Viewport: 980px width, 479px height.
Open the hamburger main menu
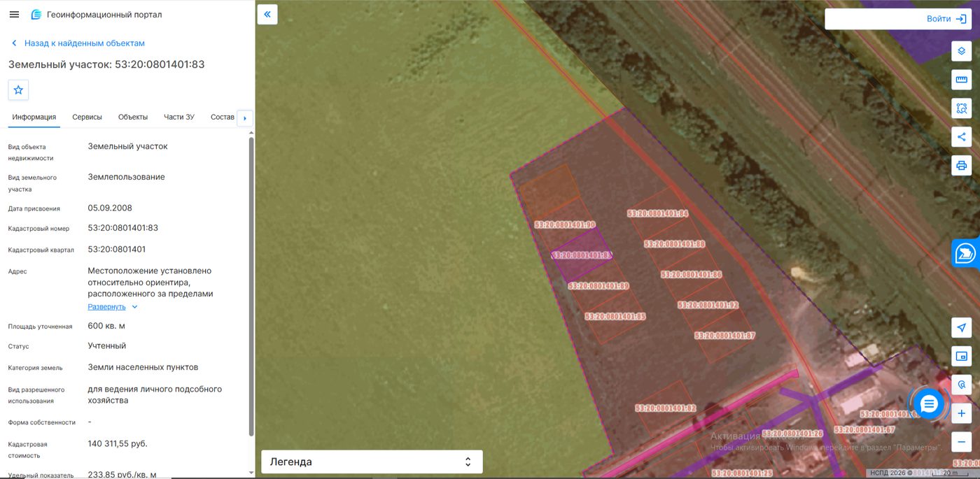click(x=14, y=15)
